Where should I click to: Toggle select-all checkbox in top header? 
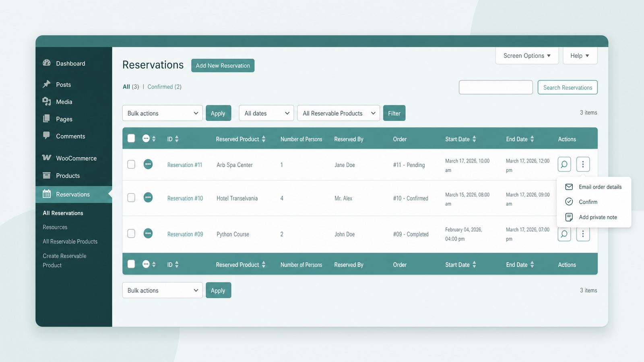point(131,138)
